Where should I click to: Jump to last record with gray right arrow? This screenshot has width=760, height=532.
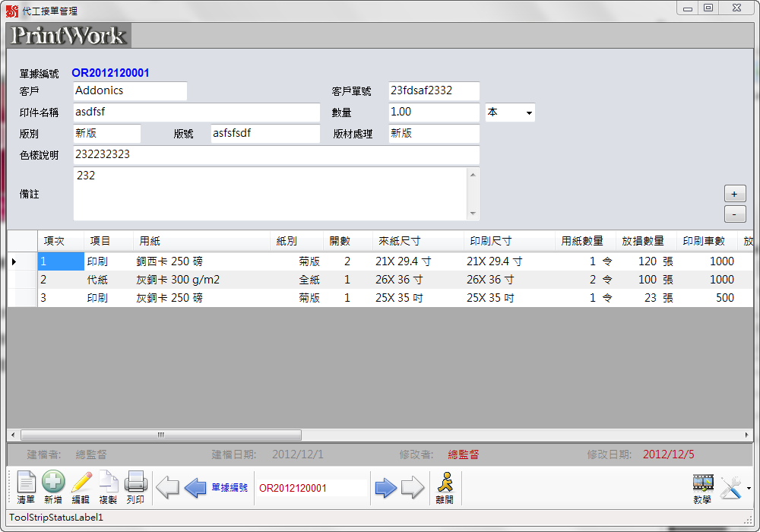(x=413, y=488)
